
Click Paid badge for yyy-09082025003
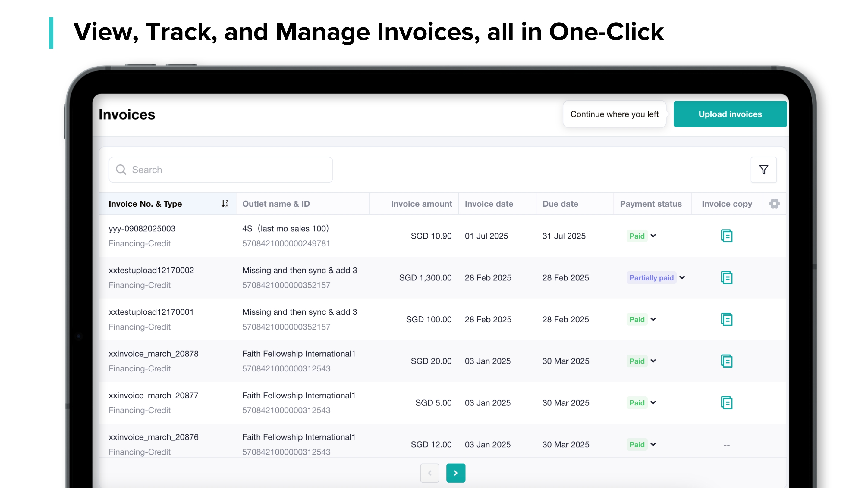(x=637, y=236)
